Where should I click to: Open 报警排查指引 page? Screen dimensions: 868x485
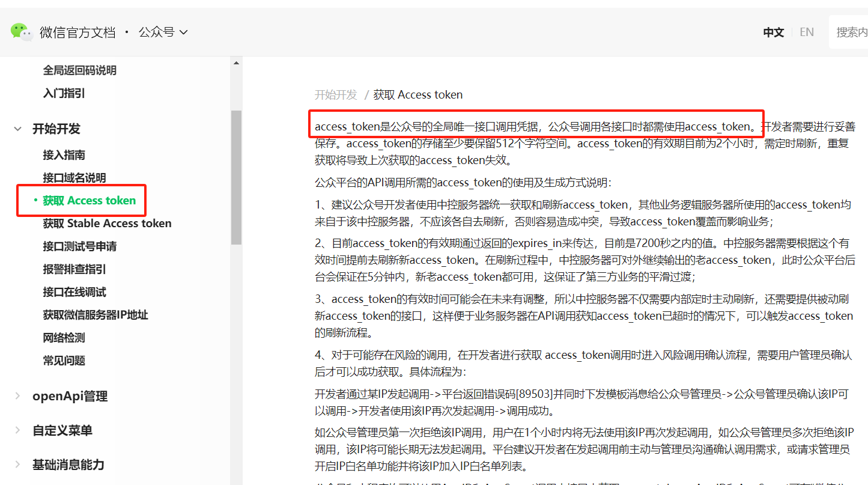(74, 269)
